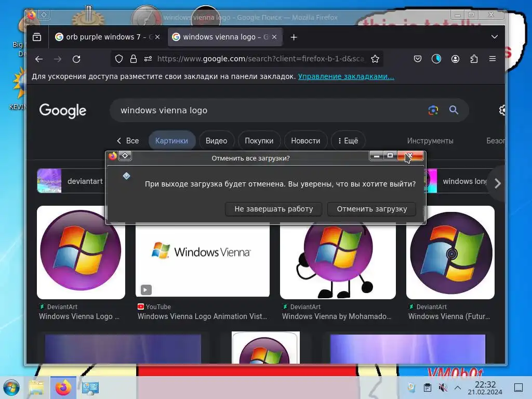
Task: Click dialog titlebar pin diamond icon
Action: pyautogui.click(x=125, y=156)
